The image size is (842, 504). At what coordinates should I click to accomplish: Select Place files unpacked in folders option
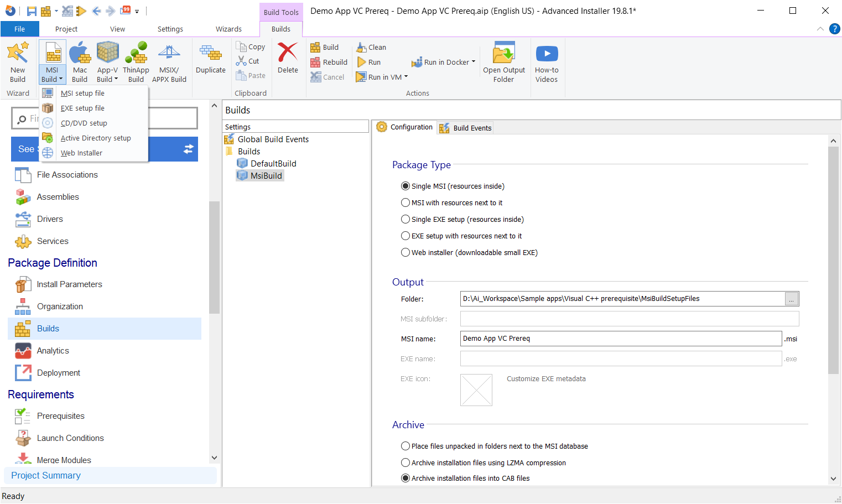tap(406, 446)
